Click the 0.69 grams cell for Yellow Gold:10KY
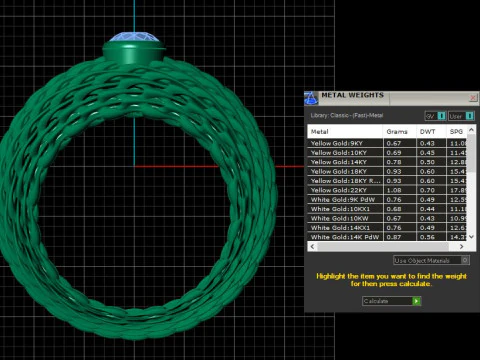 point(399,153)
